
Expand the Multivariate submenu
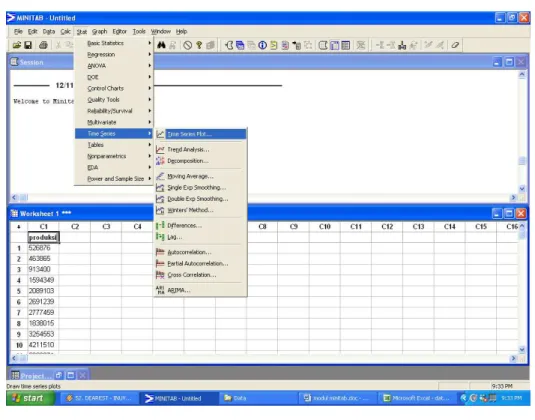coord(114,122)
